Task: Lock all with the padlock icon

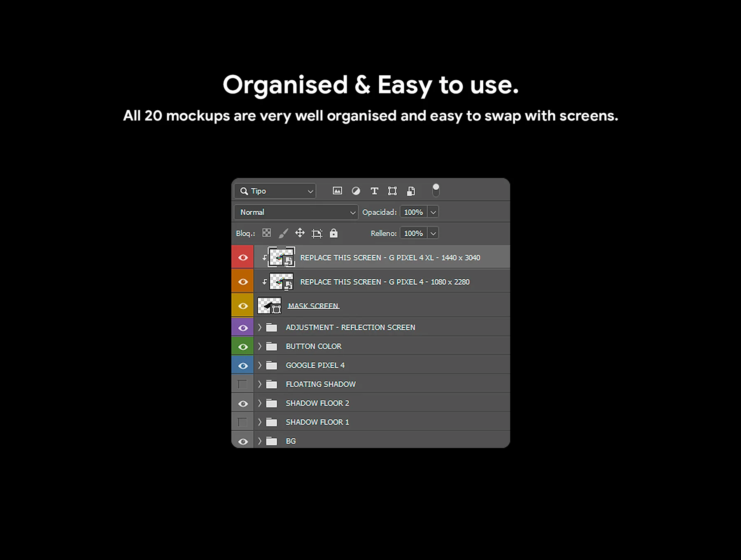Action: pos(333,233)
